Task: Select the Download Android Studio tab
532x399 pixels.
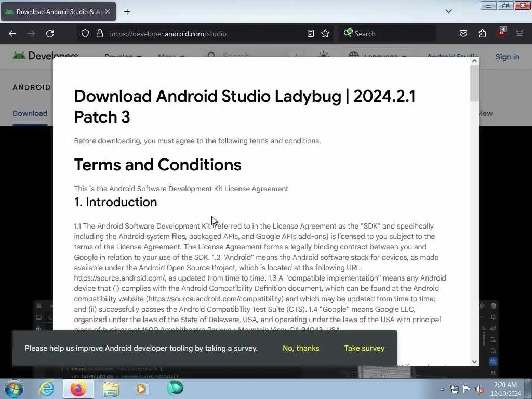Action: pyautogui.click(x=58, y=11)
